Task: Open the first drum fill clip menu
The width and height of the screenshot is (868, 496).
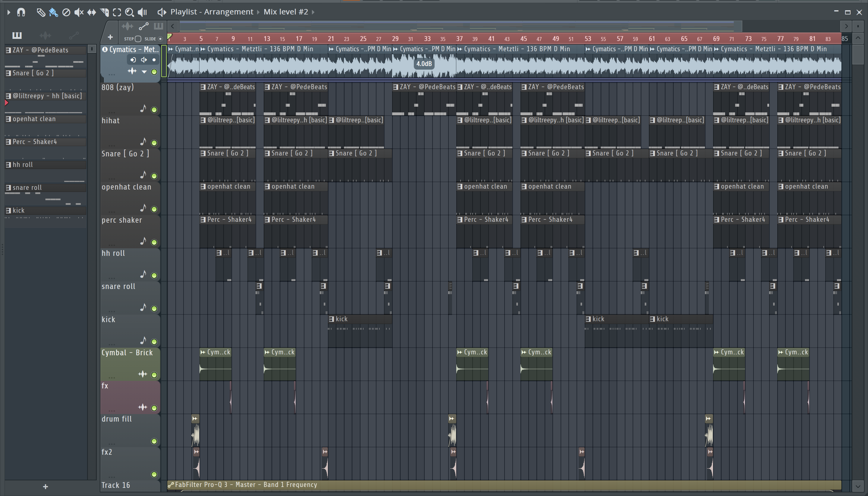Action: click(x=195, y=419)
